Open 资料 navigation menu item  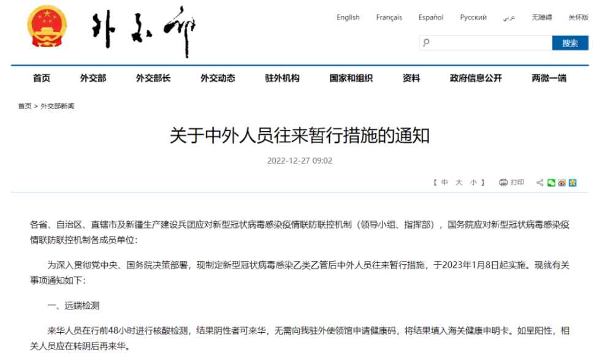click(x=411, y=78)
